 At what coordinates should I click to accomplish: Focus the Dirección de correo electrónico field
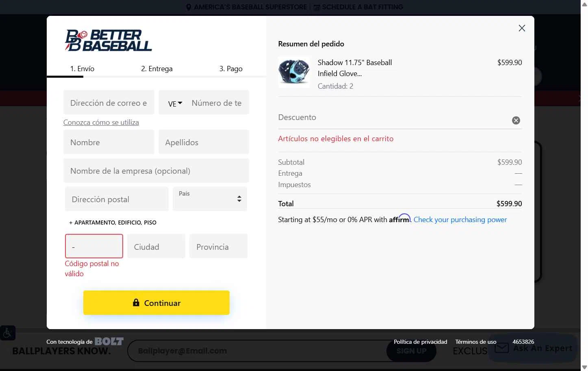(x=109, y=103)
